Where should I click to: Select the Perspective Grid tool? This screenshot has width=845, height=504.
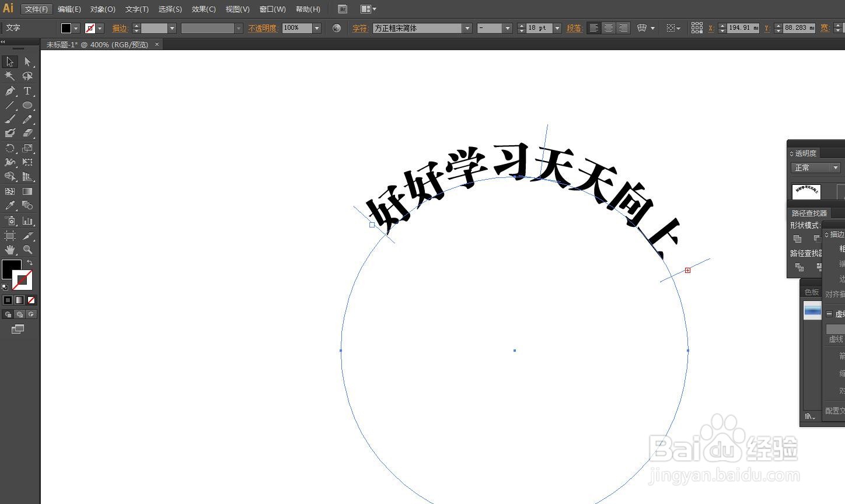coord(27,176)
